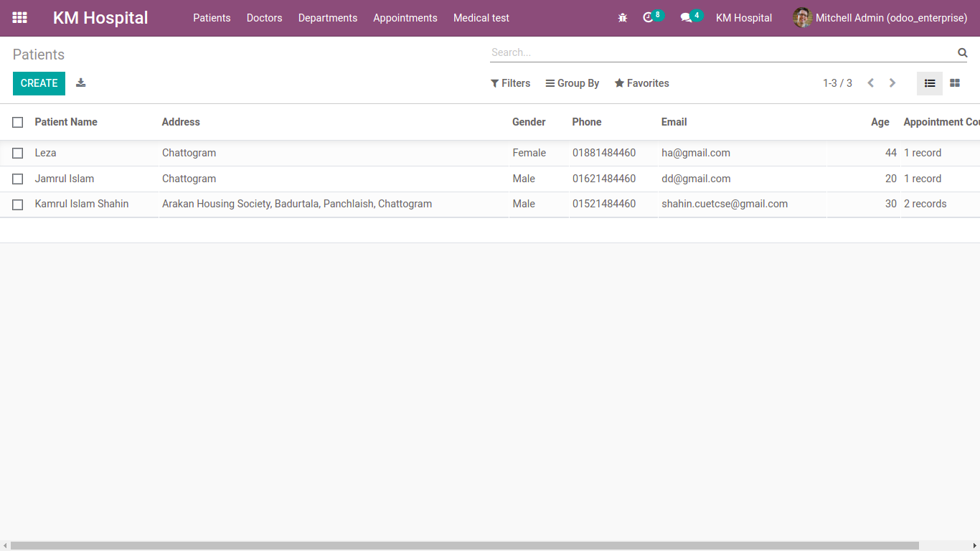The height and width of the screenshot is (551, 980).
Task: Open the Filters dropdown
Action: (510, 83)
